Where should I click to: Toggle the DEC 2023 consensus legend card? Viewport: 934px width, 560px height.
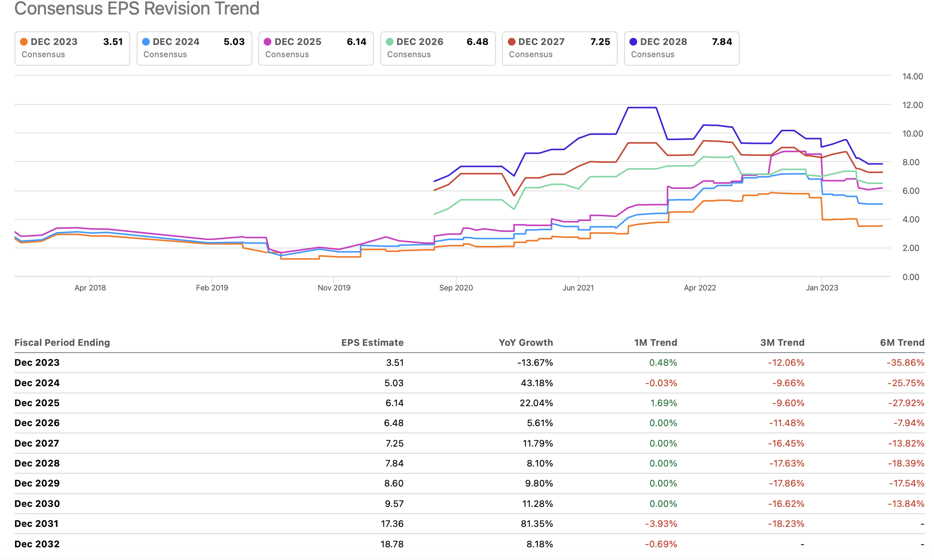(x=72, y=48)
